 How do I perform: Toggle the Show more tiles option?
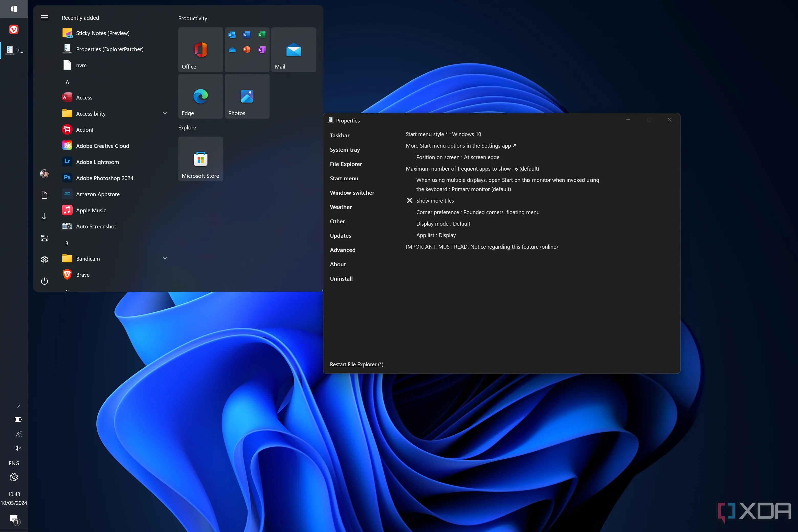pos(430,201)
